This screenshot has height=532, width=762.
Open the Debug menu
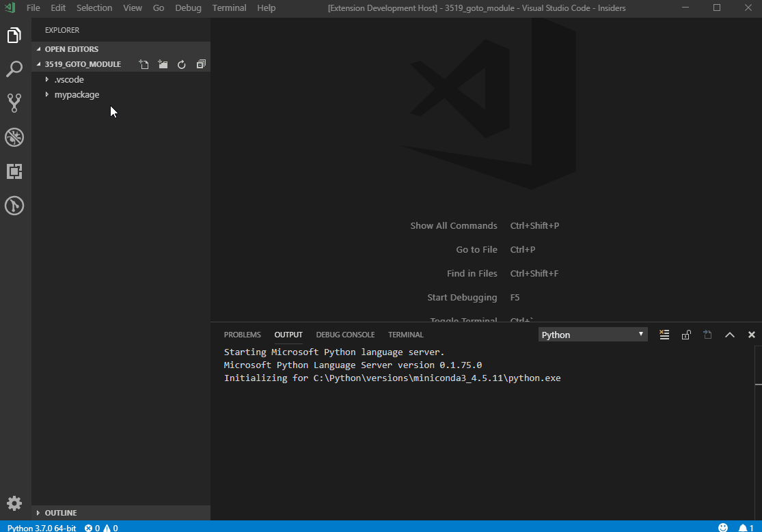[x=188, y=8]
